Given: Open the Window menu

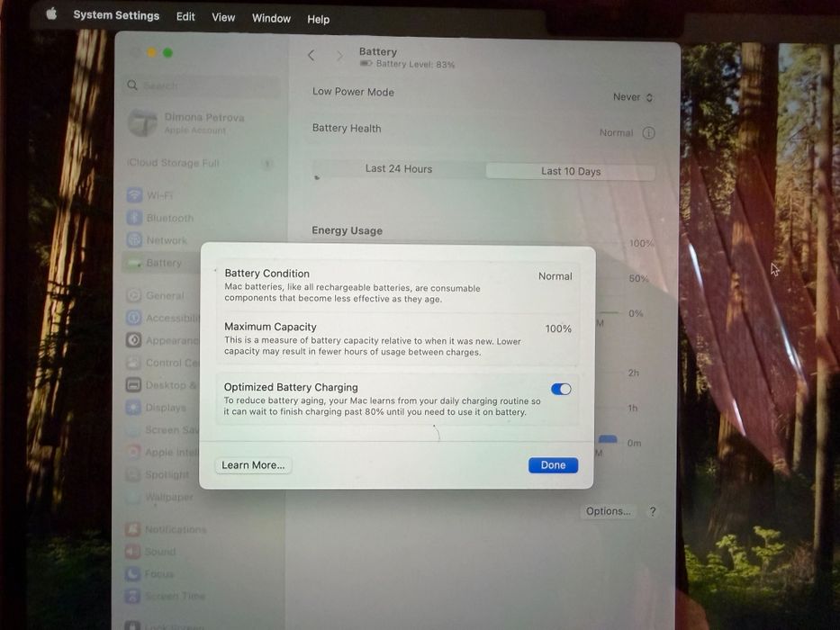Looking at the screenshot, I should (x=271, y=18).
